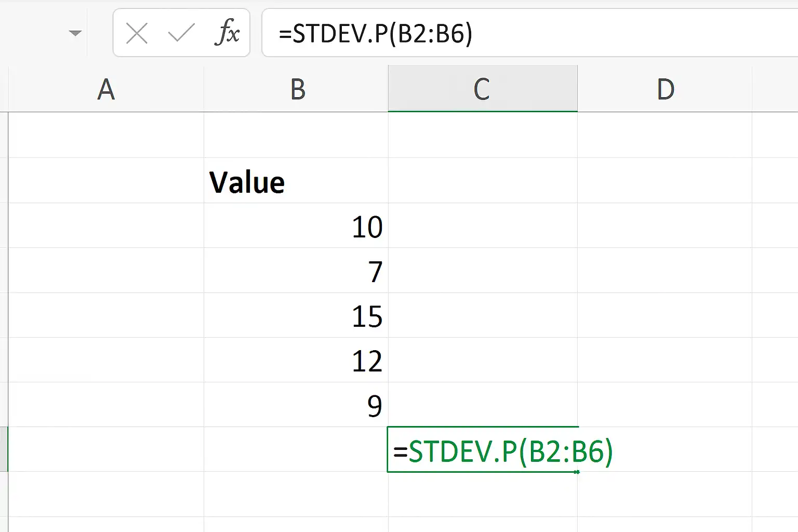Select the empty cell left of Value
The width and height of the screenshot is (798, 532).
click(106, 180)
